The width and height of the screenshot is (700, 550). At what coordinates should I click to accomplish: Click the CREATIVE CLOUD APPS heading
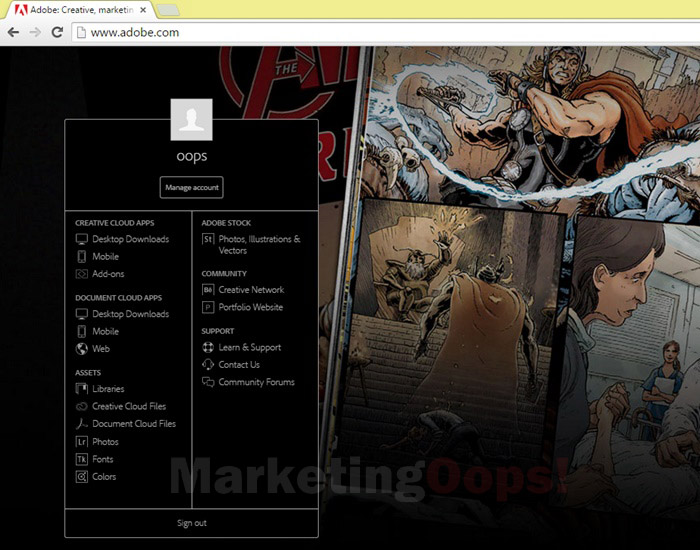(x=115, y=223)
